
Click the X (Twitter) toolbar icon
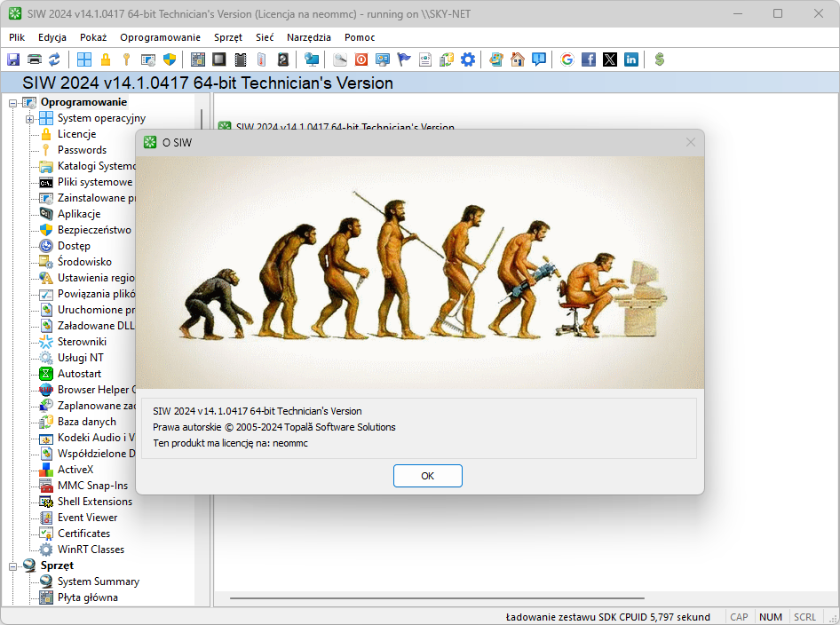pos(610,59)
